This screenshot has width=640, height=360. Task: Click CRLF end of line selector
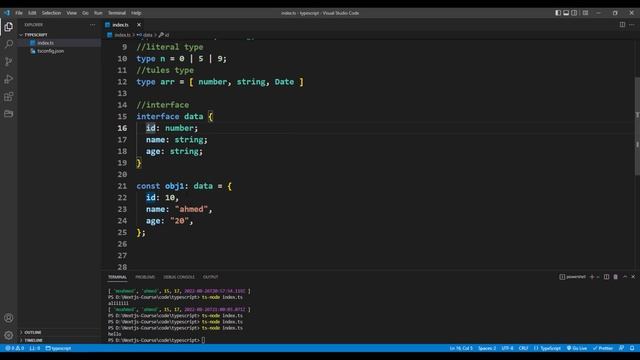(523, 348)
